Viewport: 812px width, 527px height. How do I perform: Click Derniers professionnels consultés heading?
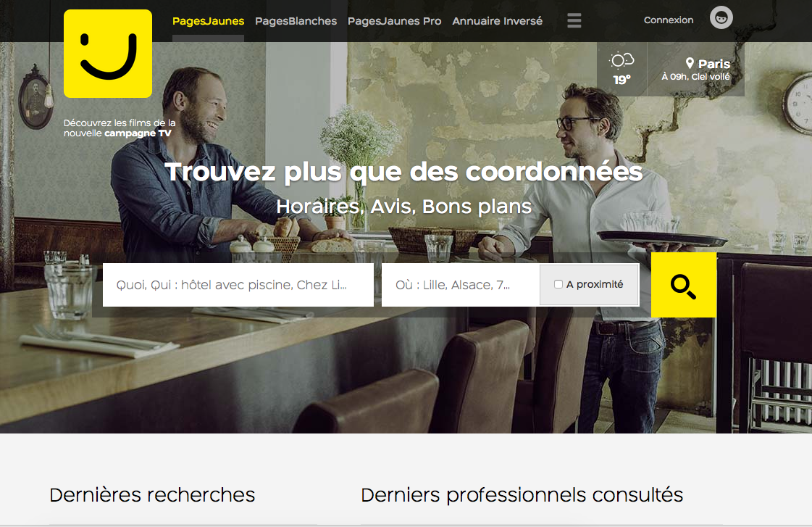tap(522, 495)
